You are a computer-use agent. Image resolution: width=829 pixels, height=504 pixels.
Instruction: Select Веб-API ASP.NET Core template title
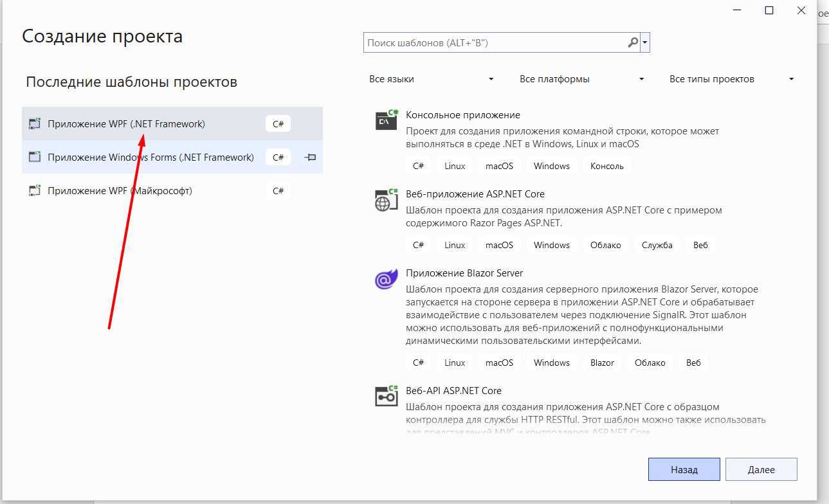(453, 391)
